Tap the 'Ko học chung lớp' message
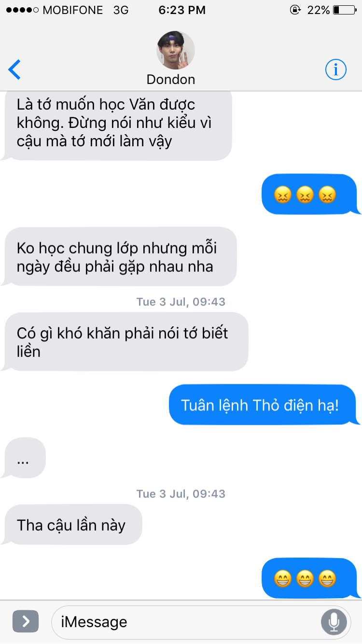The height and width of the screenshot is (644, 362). pyautogui.click(x=119, y=257)
